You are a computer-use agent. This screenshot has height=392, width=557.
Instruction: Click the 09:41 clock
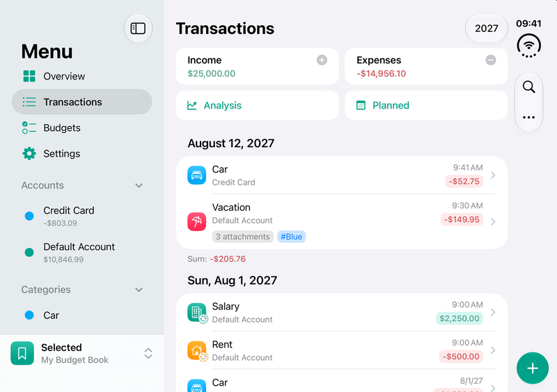pyautogui.click(x=528, y=24)
